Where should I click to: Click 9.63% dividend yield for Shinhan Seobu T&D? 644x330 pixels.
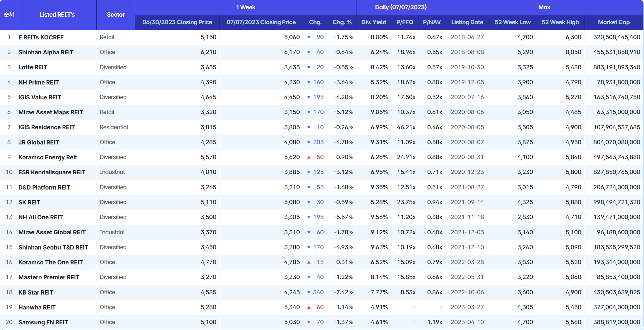coord(379,247)
